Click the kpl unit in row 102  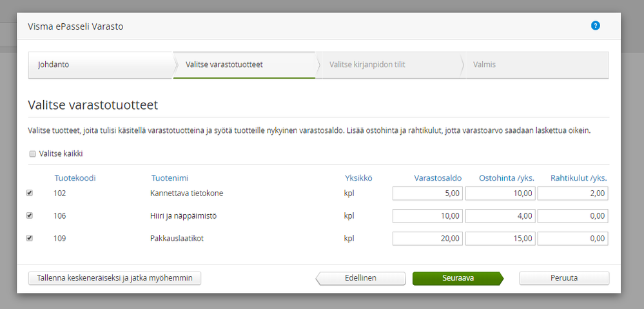pos(349,193)
